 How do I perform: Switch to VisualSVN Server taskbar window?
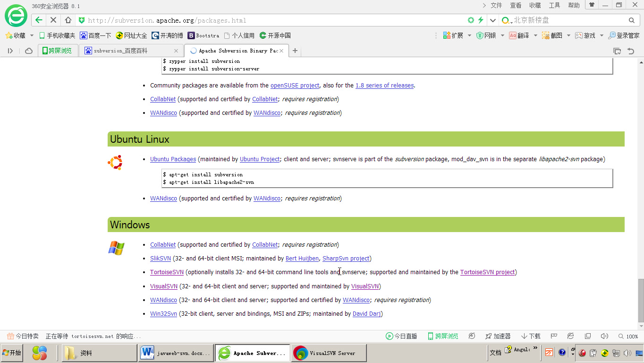click(x=329, y=353)
